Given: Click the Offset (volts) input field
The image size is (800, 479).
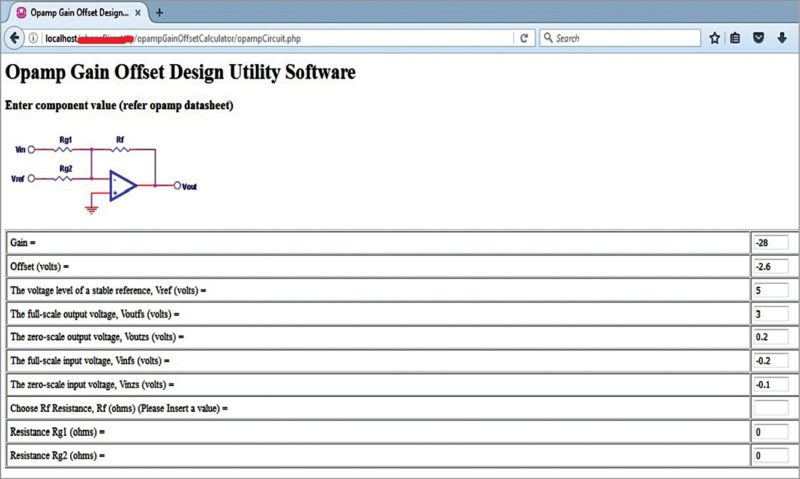Looking at the screenshot, I should click(x=770, y=267).
